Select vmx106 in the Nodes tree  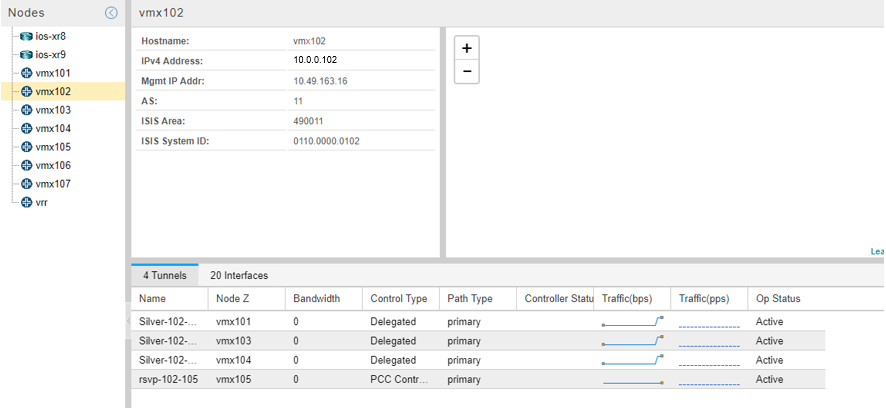[52, 165]
